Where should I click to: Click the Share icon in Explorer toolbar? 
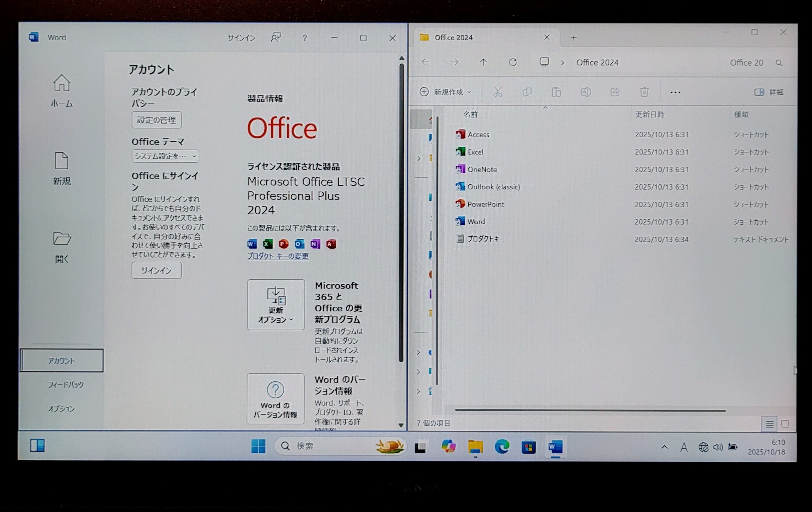tap(615, 92)
